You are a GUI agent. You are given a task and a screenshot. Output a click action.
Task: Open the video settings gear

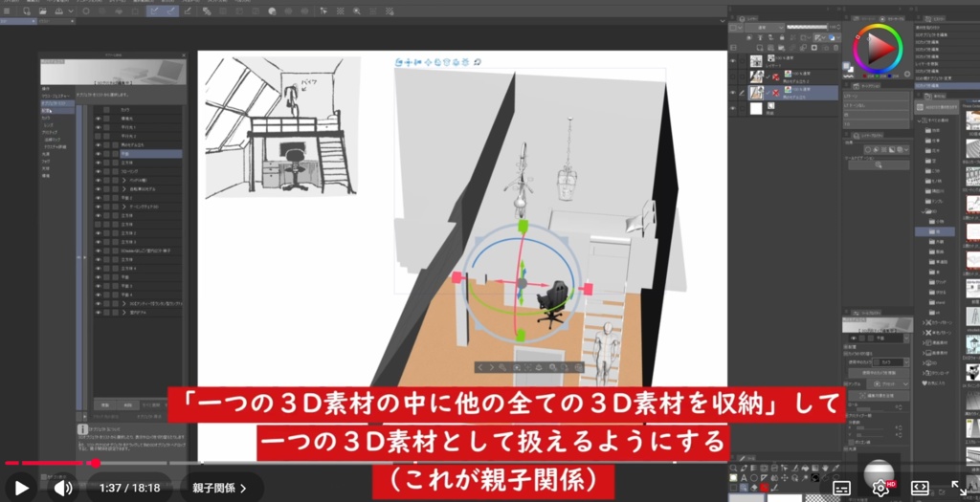[880, 488]
